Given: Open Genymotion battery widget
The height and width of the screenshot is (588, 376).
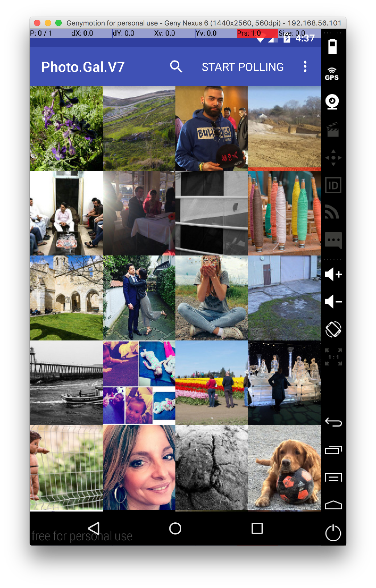Looking at the screenshot, I should click(x=333, y=46).
